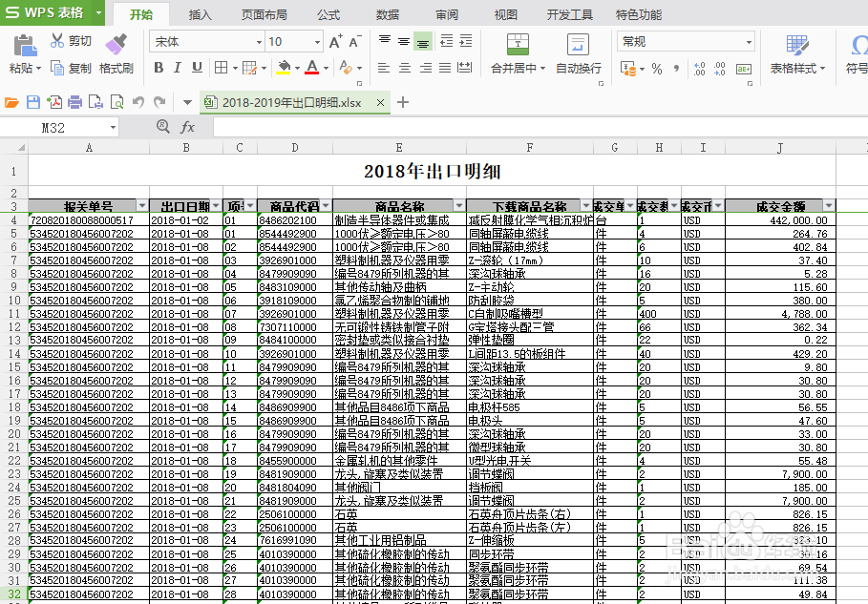Click the fx insert function icon
The height and width of the screenshot is (604, 868).
188,127
